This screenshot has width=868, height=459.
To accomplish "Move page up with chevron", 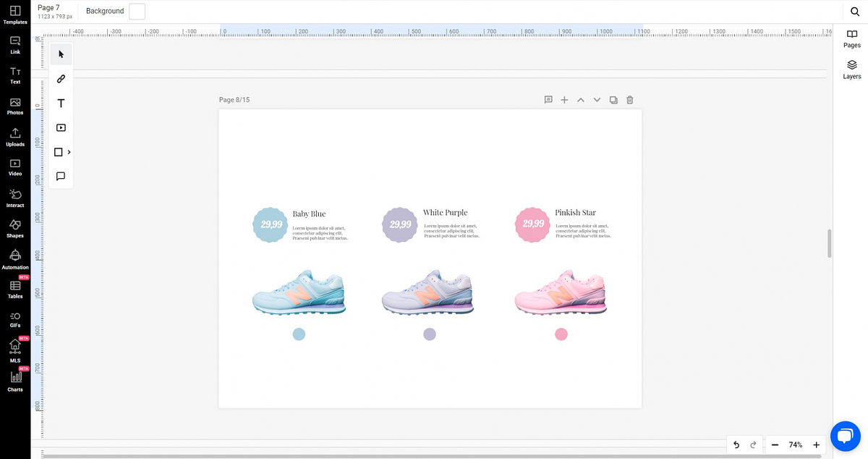I will click(580, 100).
